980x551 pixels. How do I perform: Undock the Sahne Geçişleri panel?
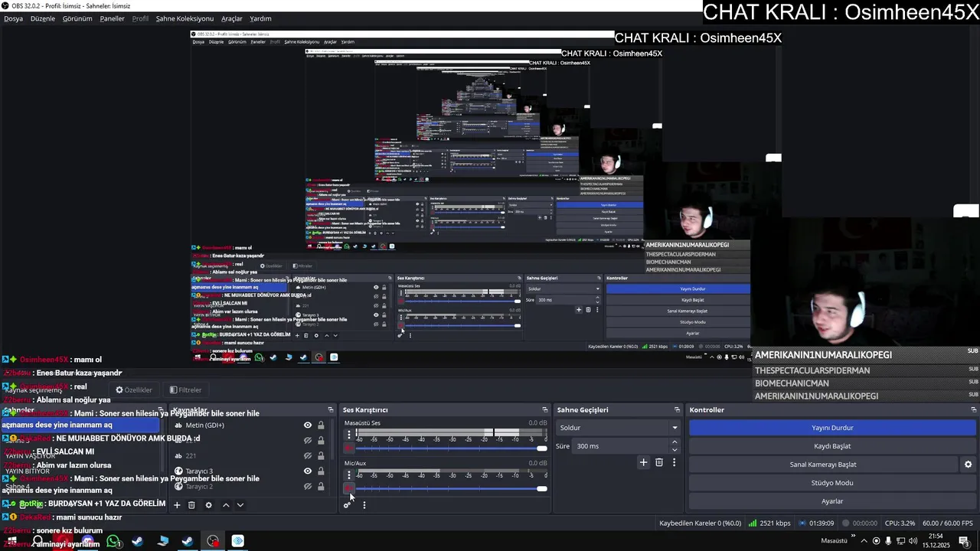point(677,410)
